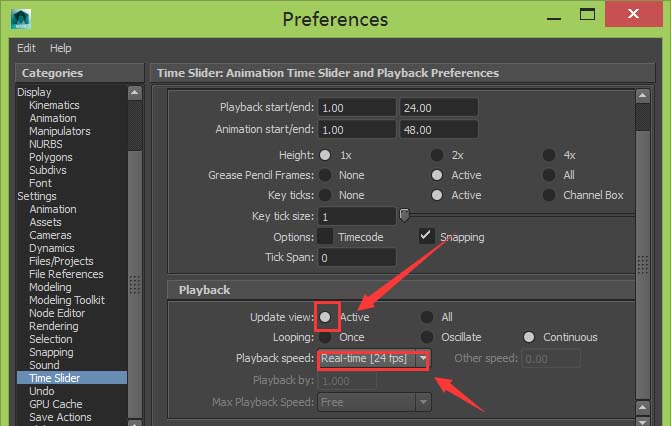671x426 pixels.
Task: Click Animation end field 48.00
Action: pyautogui.click(x=439, y=130)
